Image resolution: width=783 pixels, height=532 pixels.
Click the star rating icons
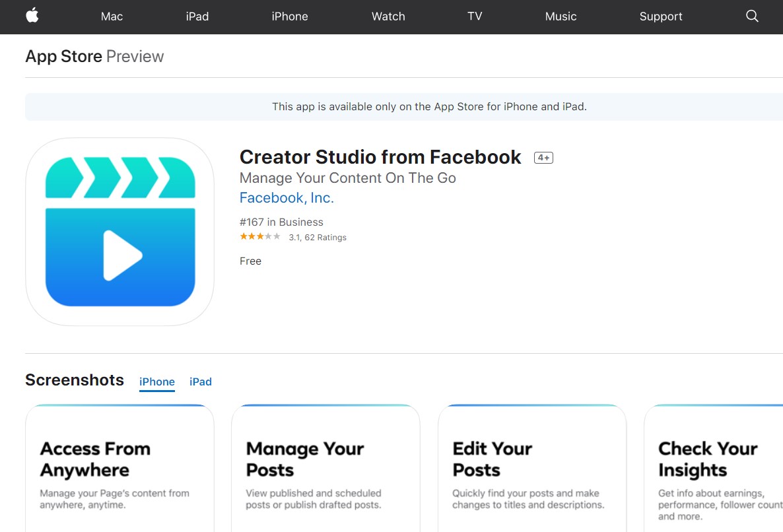(260, 236)
